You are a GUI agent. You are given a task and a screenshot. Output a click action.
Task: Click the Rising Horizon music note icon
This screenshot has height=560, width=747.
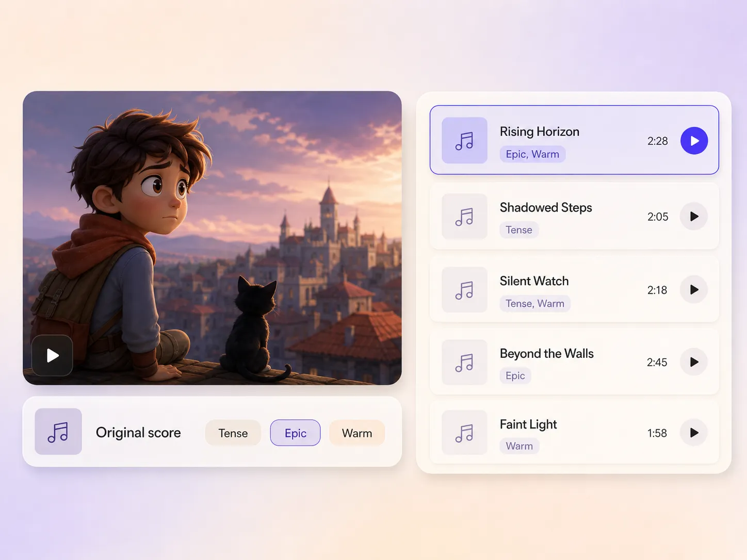coord(464,140)
